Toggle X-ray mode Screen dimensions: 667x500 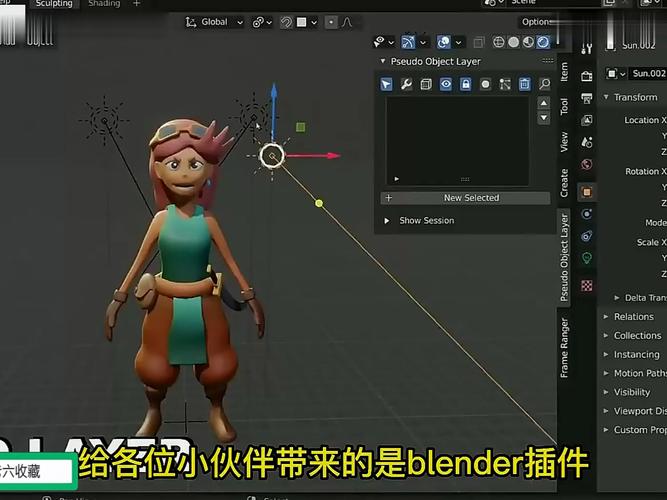479,42
